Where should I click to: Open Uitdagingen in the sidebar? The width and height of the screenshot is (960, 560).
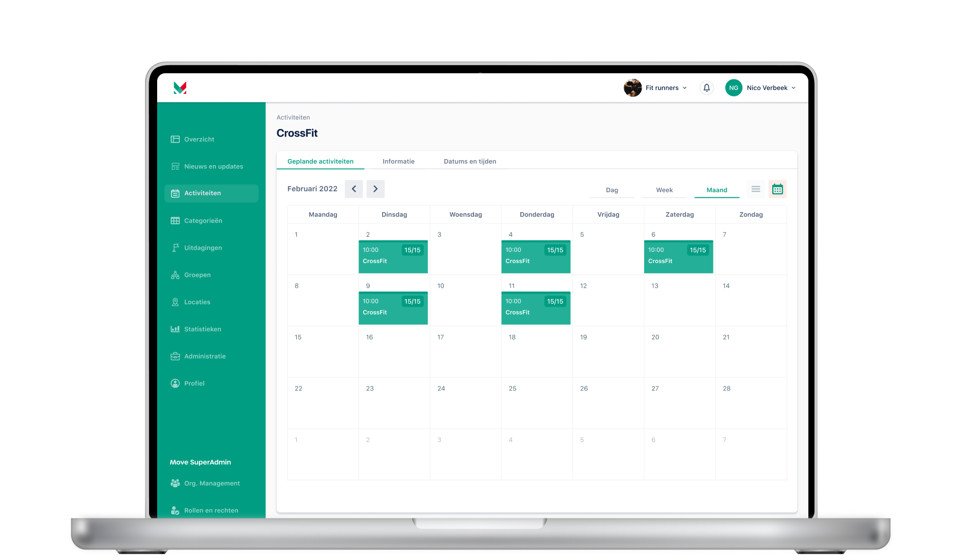pos(202,248)
